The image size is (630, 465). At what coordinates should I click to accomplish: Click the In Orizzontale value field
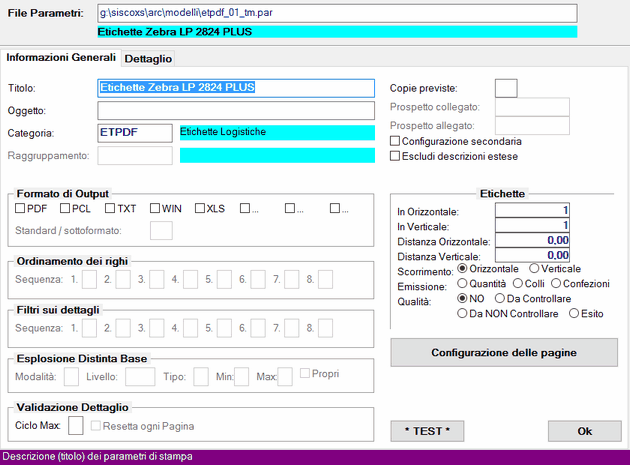tap(532, 210)
